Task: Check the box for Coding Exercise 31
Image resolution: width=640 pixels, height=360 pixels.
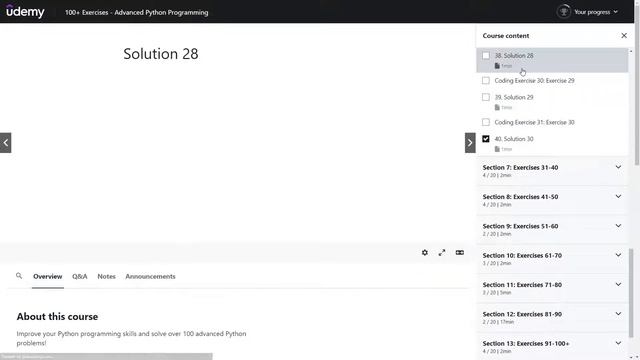Action: 486,122
